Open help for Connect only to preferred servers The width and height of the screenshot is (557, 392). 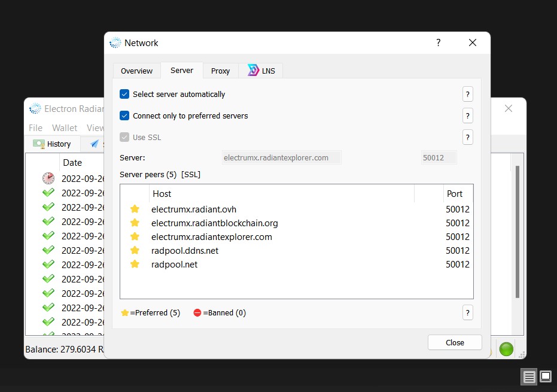467,116
